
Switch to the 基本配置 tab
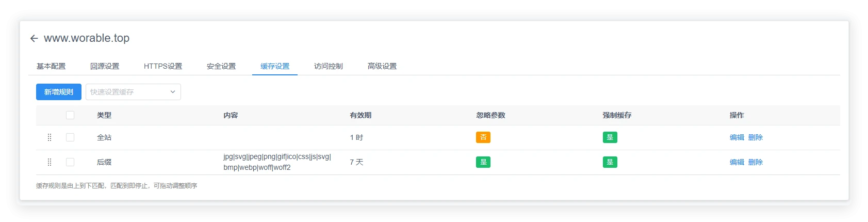(x=51, y=66)
